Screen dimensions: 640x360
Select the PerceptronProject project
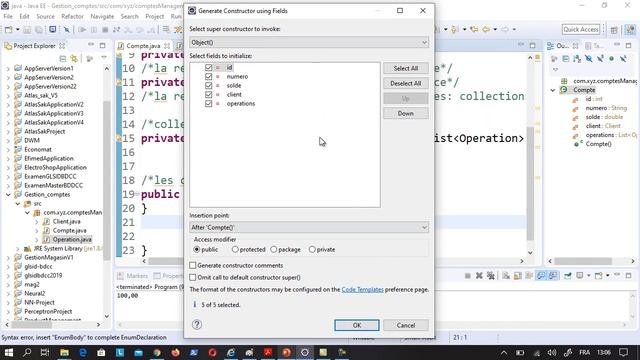click(x=48, y=311)
